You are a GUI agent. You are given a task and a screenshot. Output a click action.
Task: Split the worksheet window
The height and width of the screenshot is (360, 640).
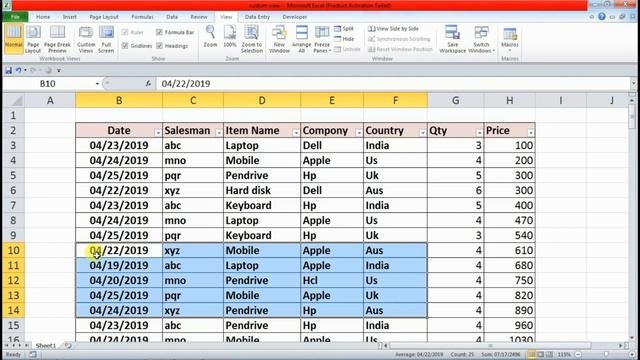click(344, 29)
